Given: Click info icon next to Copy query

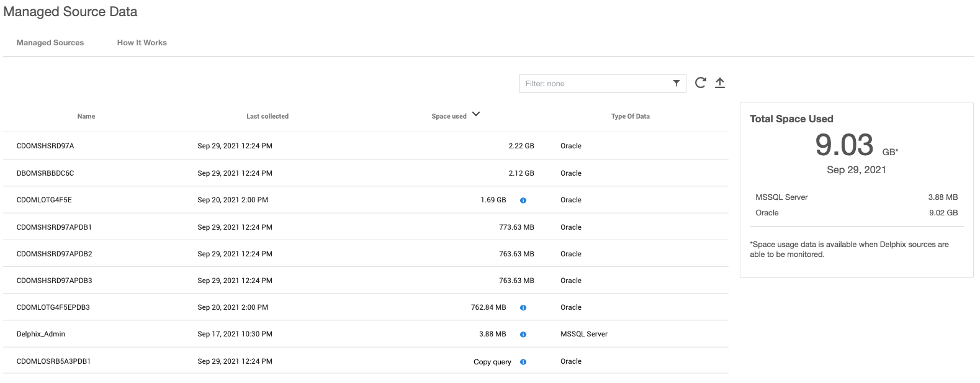Looking at the screenshot, I should point(523,362).
